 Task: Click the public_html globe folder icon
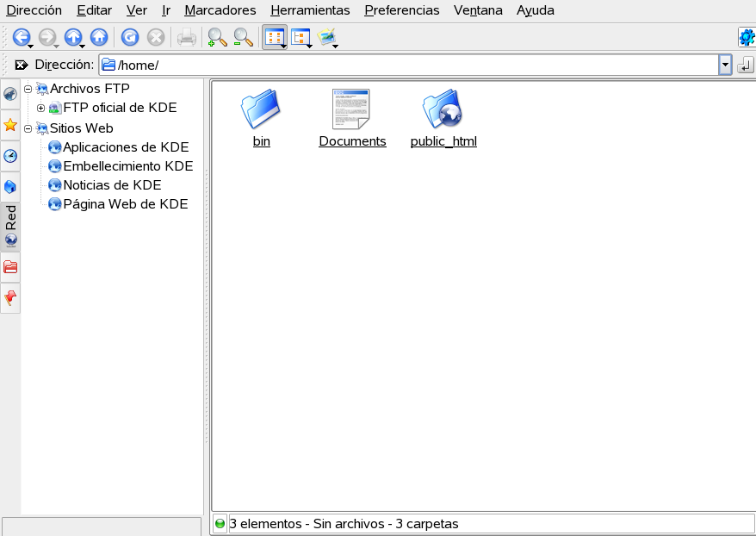click(443, 109)
